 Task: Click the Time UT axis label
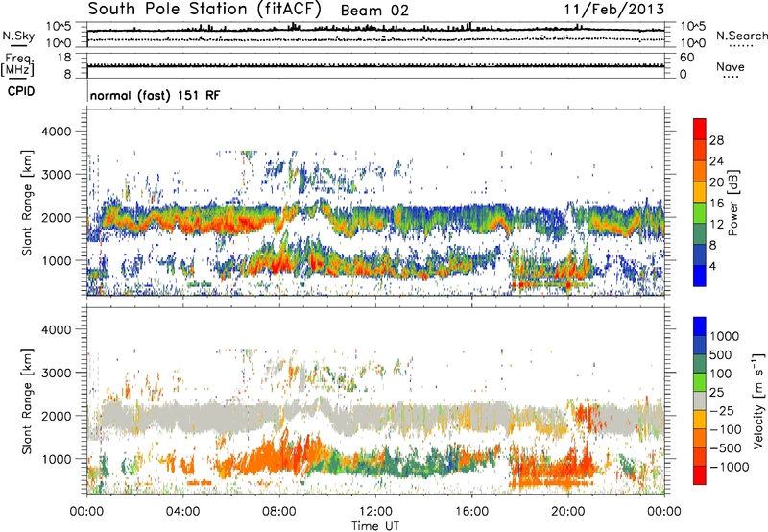click(375, 526)
